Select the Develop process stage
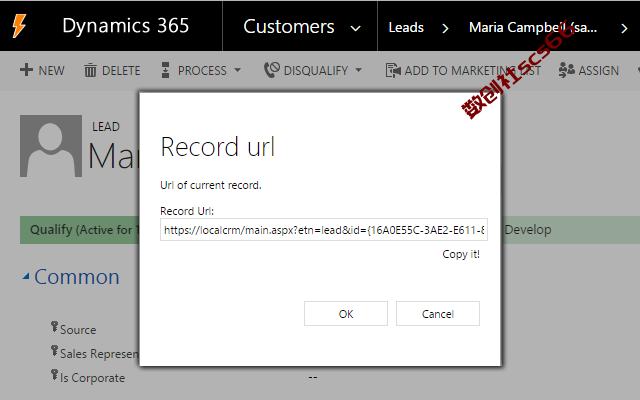This screenshot has height=400, width=640. [528, 230]
